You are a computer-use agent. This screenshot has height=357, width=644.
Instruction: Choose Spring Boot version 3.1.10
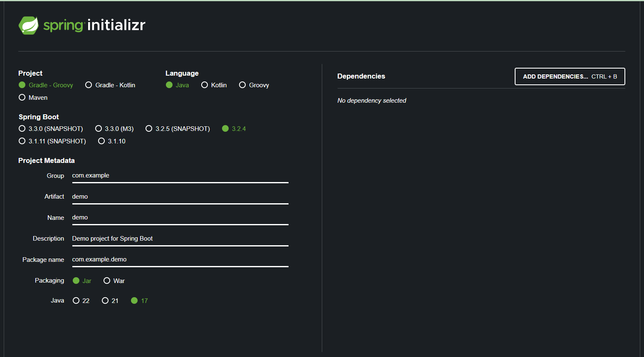click(x=112, y=141)
